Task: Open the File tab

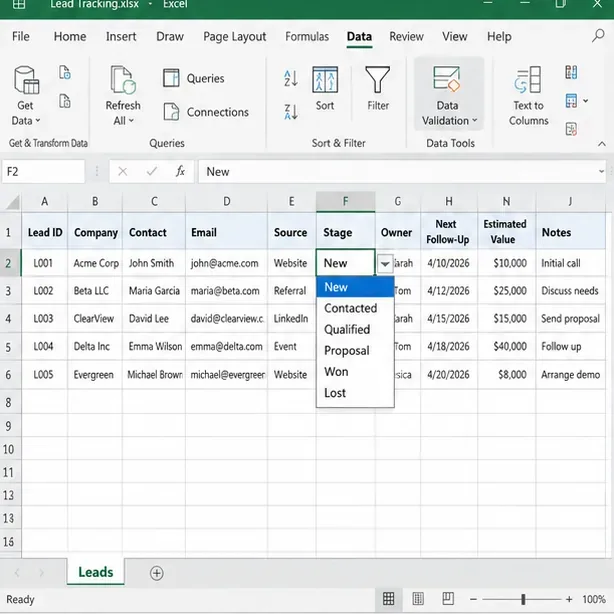Action: pyautogui.click(x=21, y=36)
